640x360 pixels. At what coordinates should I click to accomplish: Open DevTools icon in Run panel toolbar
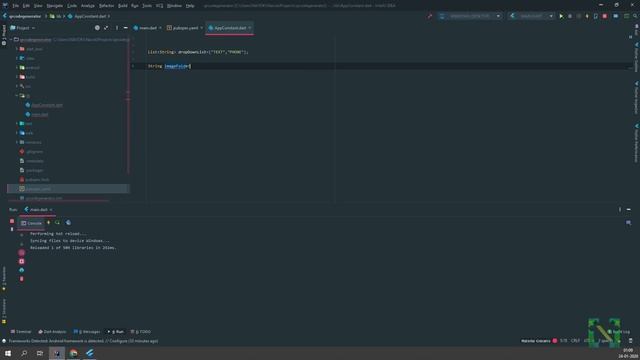(x=69, y=223)
